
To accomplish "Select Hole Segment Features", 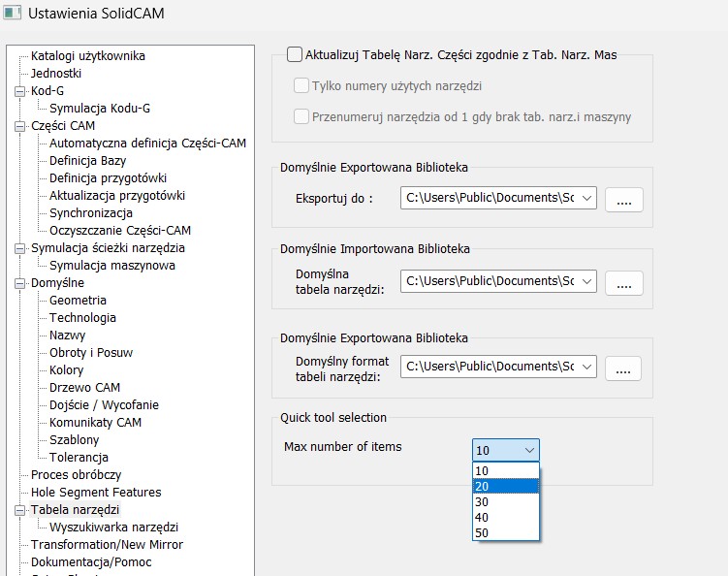I will coord(96,493).
